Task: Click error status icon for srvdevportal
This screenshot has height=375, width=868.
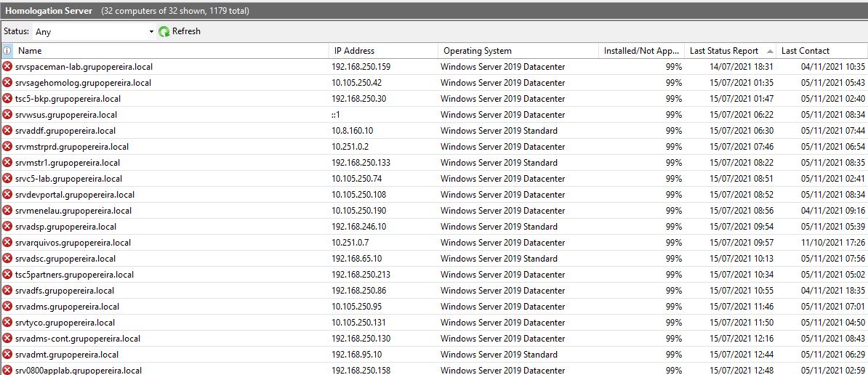Action: coord(7,195)
